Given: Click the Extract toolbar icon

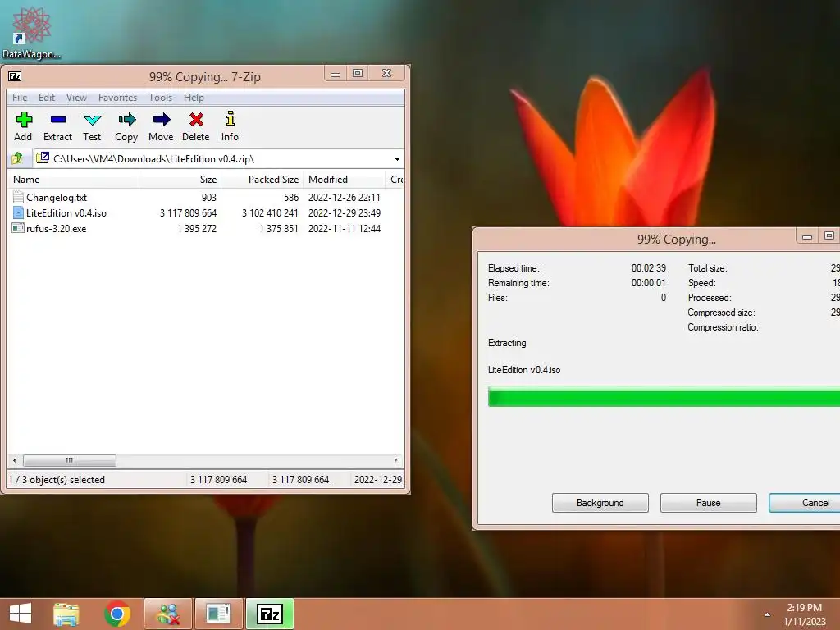Looking at the screenshot, I should coord(58,120).
